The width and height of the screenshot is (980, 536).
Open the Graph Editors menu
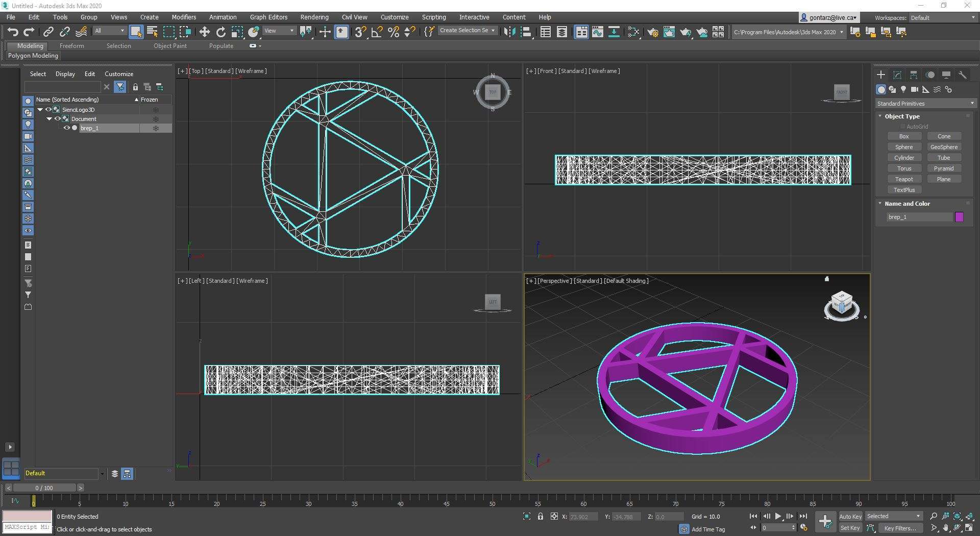coord(268,17)
